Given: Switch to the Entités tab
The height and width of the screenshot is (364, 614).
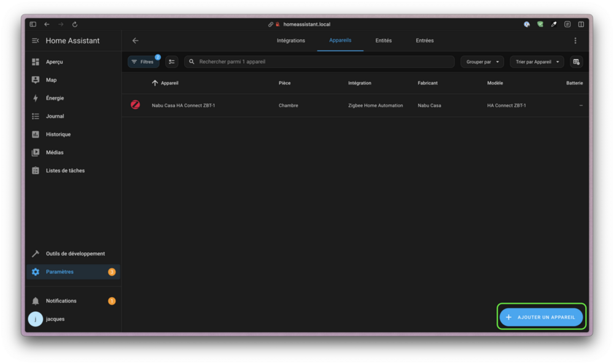Looking at the screenshot, I should point(383,41).
